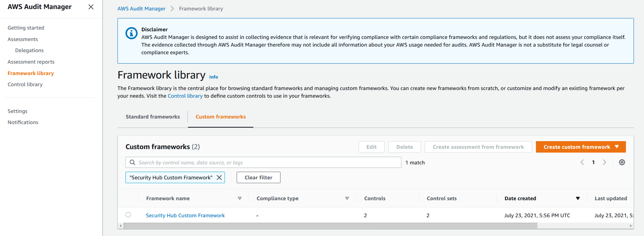Viewport: 644px width, 236px height.
Task: Click the Control sets column header
Action: pyautogui.click(x=442, y=198)
